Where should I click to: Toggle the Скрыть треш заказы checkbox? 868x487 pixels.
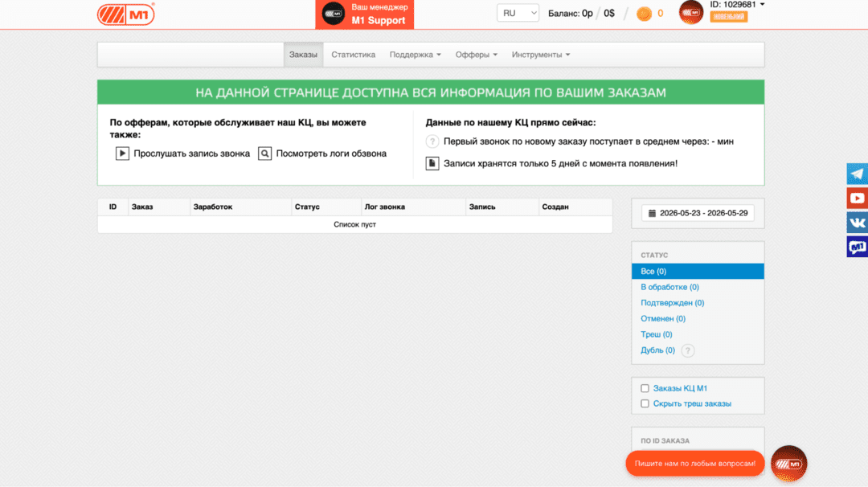click(645, 404)
